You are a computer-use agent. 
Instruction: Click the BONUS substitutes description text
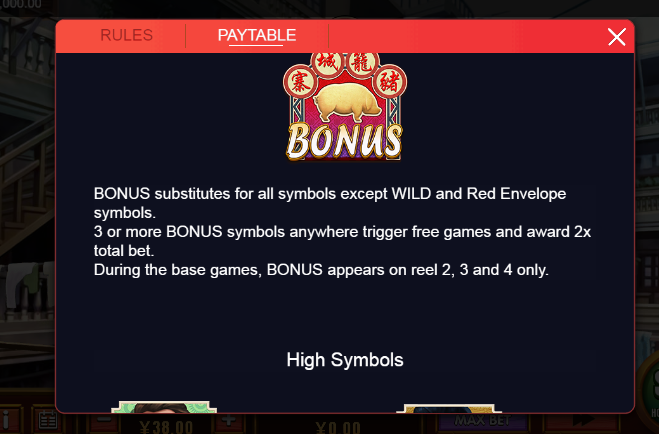(x=330, y=203)
